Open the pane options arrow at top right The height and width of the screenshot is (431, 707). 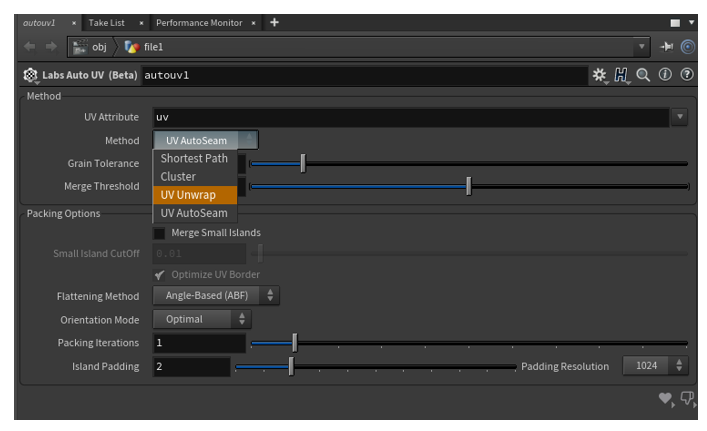point(691,22)
